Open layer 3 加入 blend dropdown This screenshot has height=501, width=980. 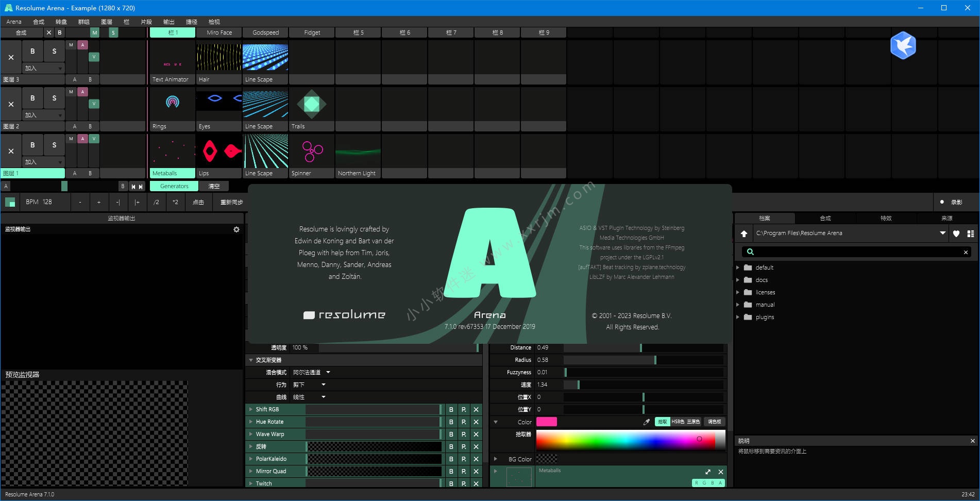(x=43, y=68)
